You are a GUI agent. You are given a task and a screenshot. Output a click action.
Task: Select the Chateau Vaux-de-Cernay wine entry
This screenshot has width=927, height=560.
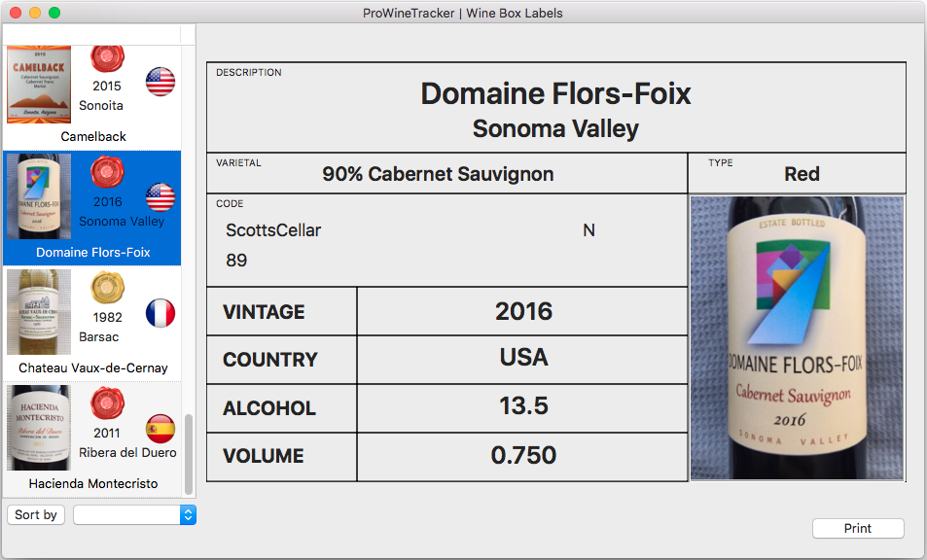(x=38, y=313)
